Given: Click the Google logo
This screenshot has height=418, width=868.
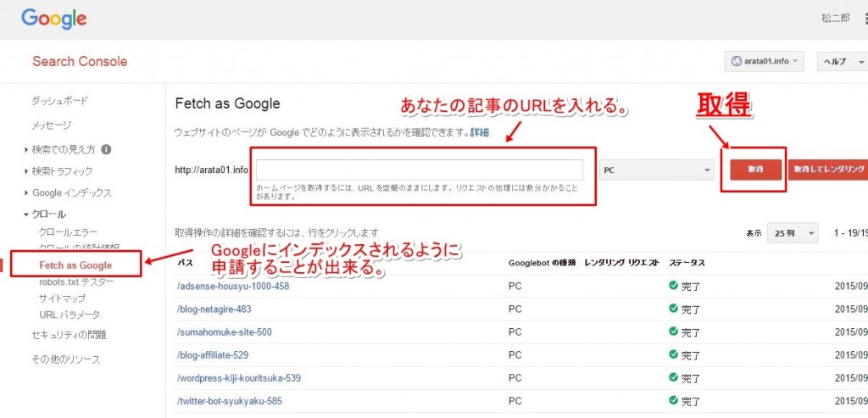Looking at the screenshot, I should pos(53,20).
